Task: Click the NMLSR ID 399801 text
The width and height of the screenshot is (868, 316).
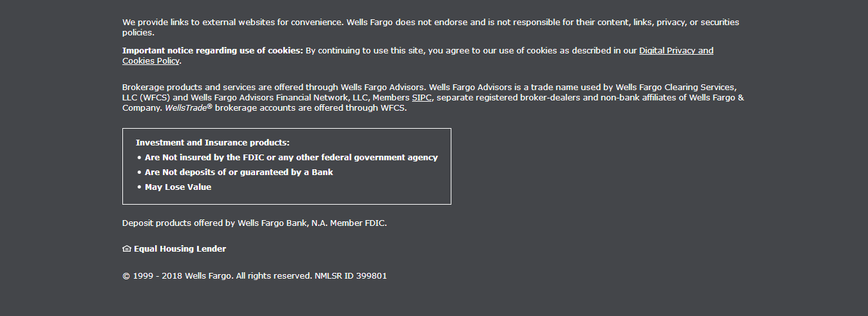Action: 350,276
